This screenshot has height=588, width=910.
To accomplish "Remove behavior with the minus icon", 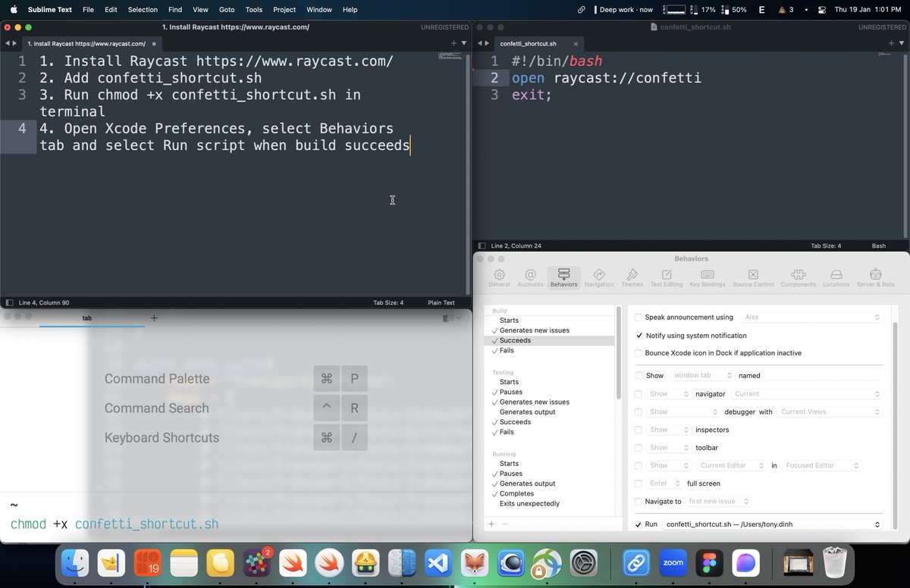I will [505, 524].
